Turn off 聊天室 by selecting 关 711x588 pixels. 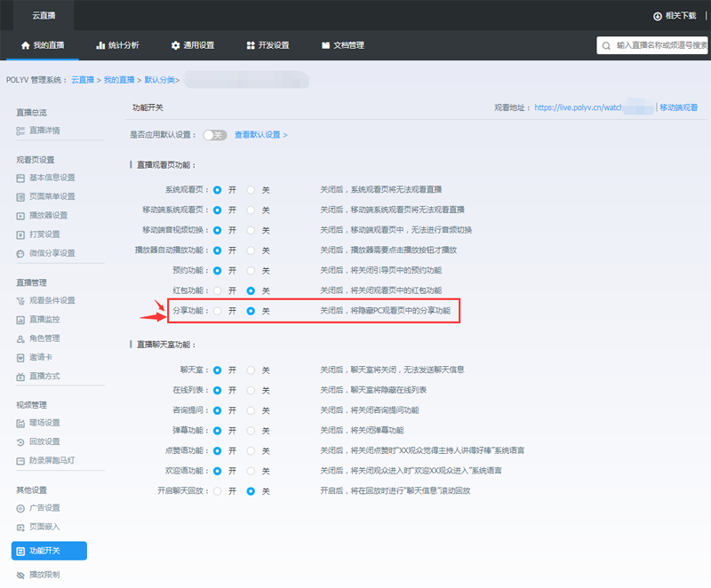coord(251,369)
